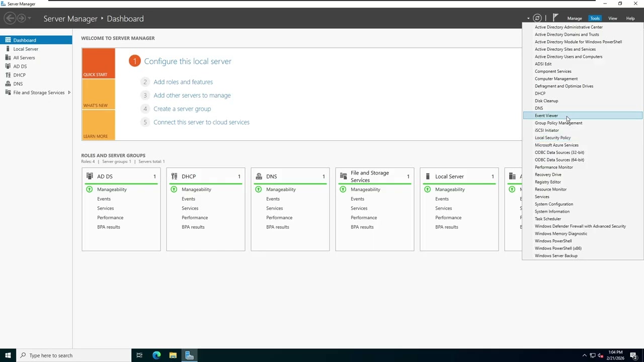Open Task View on taskbar
The width and height of the screenshot is (644, 362).
(139, 355)
